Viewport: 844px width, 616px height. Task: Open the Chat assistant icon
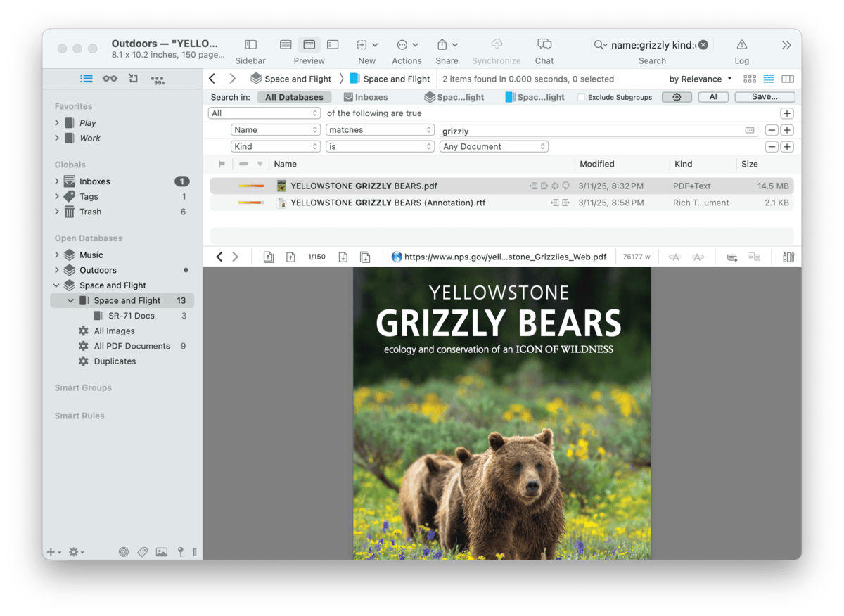(544, 44)
